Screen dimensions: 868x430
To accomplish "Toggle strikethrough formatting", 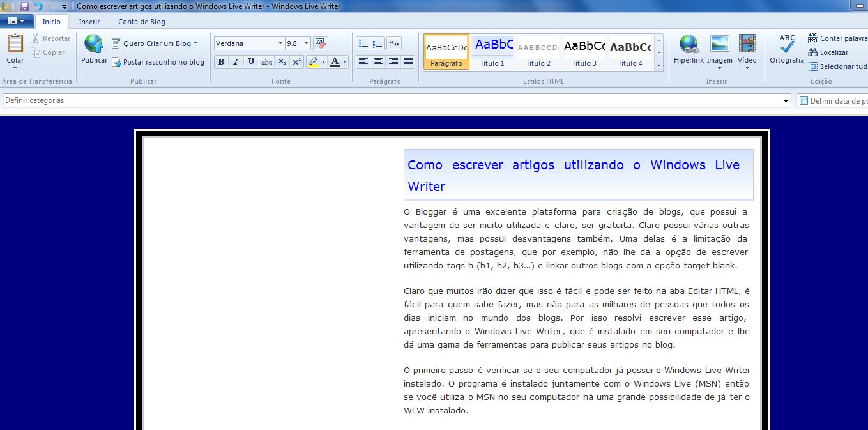I will tap(267, 62).
